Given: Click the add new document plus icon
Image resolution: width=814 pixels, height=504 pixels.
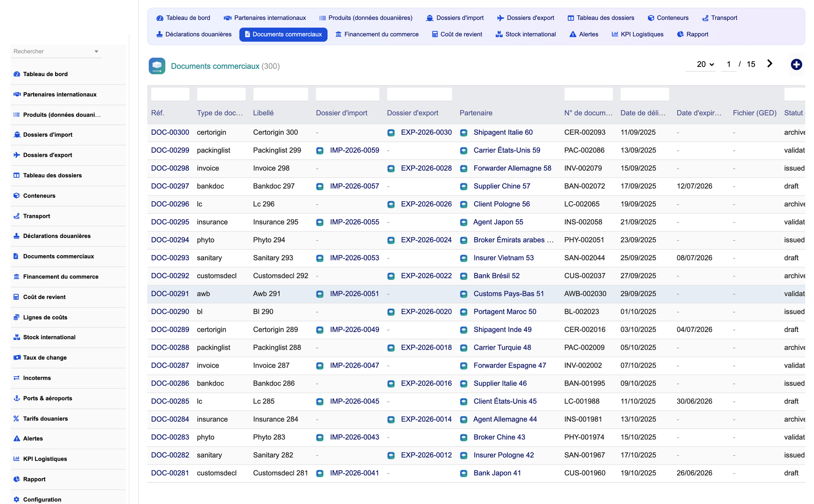Looking at the screenshot, I should (796, 64).
